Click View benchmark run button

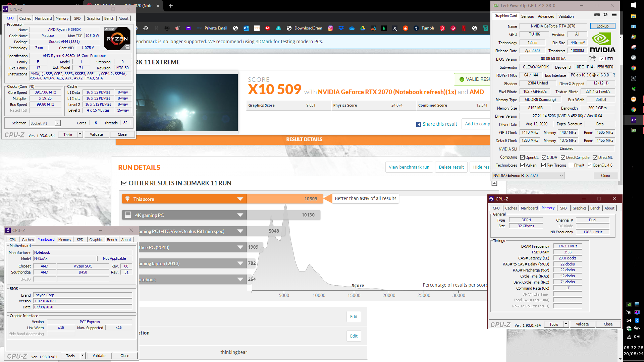tap(409, 167)
